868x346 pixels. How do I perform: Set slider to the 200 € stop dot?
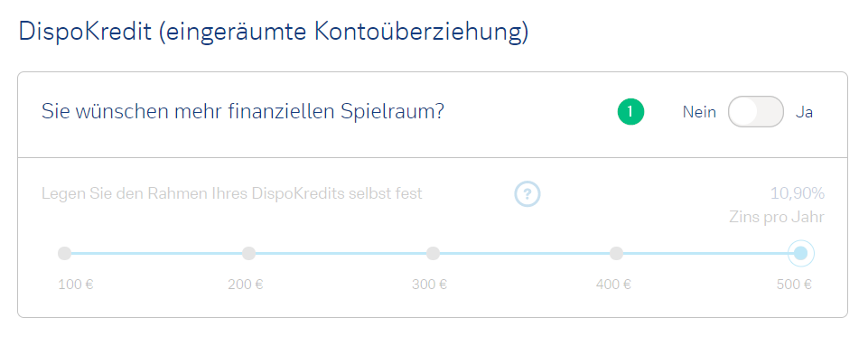click(x=248, y=254)
